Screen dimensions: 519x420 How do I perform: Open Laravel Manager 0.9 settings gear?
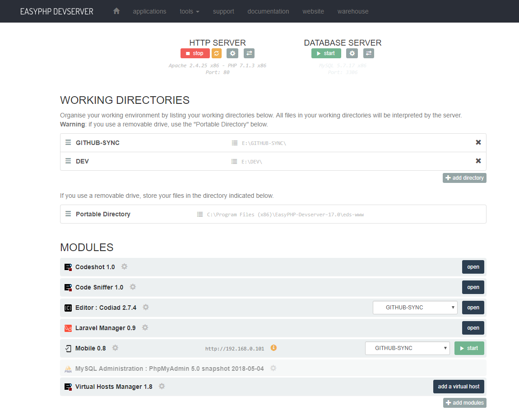145,327
